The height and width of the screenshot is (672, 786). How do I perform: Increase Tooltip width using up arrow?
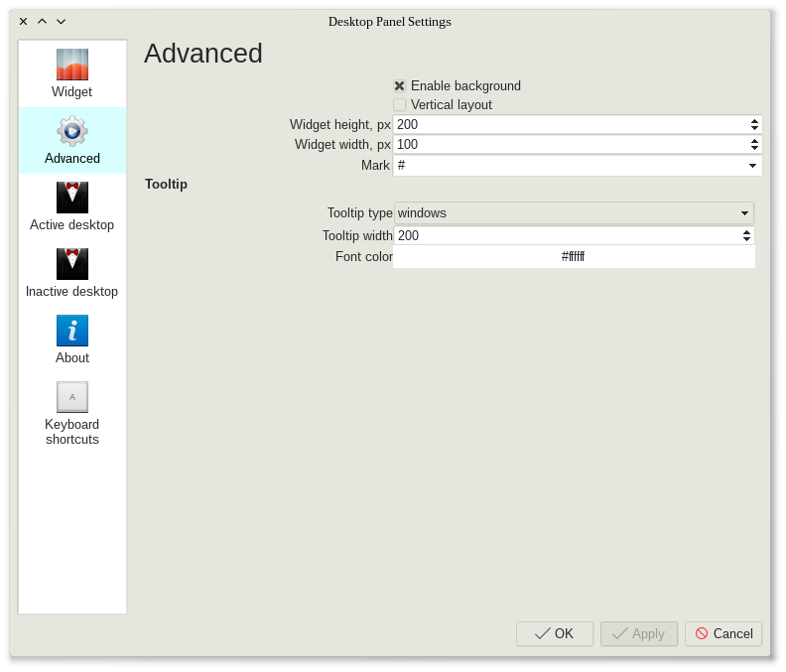coord(747,232)
